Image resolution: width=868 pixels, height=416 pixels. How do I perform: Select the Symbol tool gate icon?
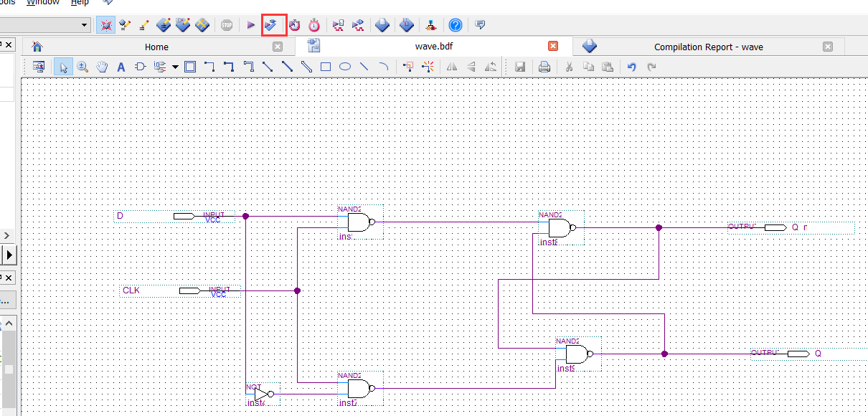[140, 67]
